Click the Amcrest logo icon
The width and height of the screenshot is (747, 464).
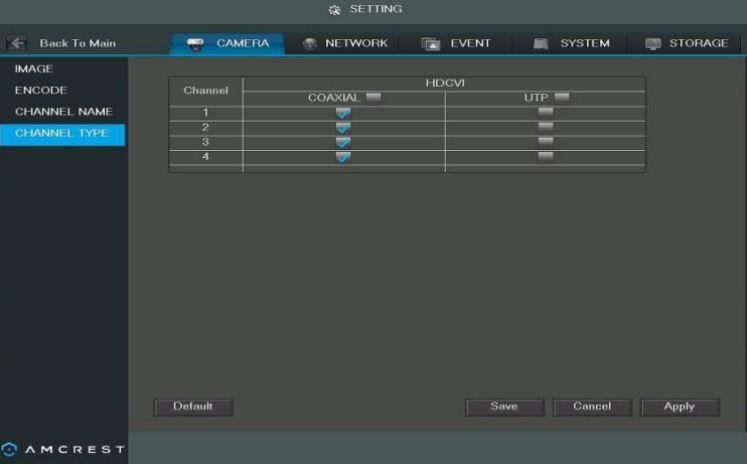(9, 449)
